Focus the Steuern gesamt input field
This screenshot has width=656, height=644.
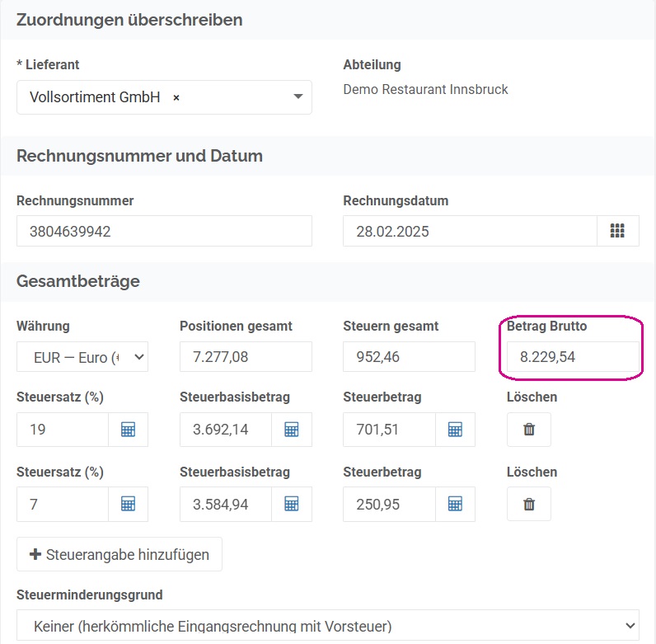click(x=409, y=357)
